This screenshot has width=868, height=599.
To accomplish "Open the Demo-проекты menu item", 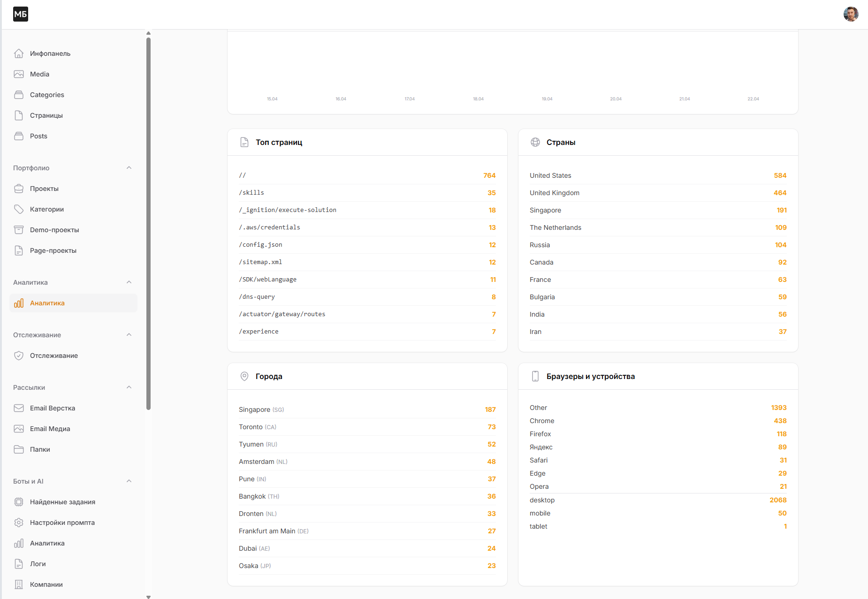I will click(x=73, y=230).
